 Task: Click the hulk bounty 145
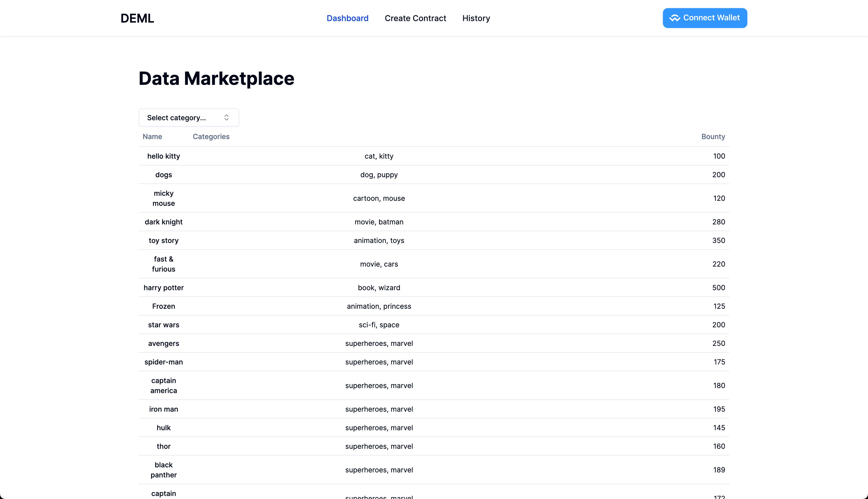tap(719, 427)
